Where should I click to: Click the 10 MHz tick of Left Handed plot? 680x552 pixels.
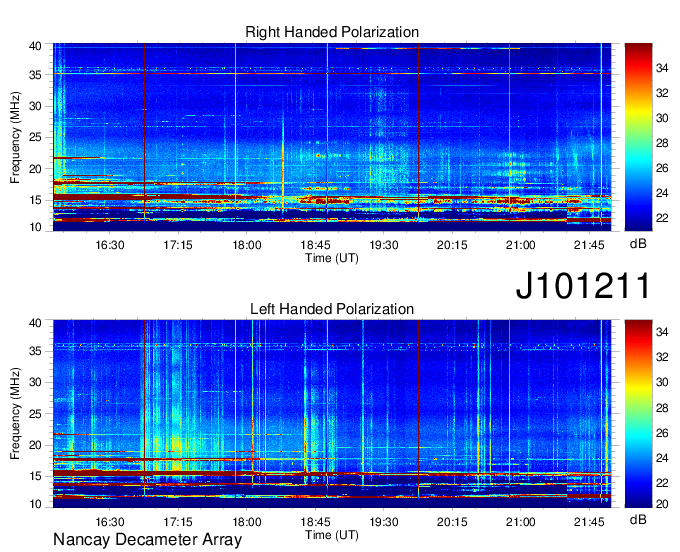[x=35, y=503]
